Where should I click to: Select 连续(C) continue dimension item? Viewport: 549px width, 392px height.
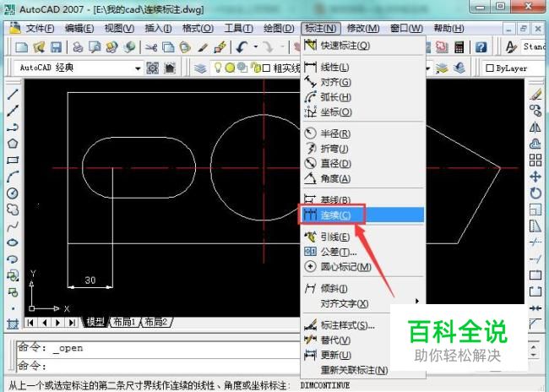pyautogui.click(x=362, y=215)
